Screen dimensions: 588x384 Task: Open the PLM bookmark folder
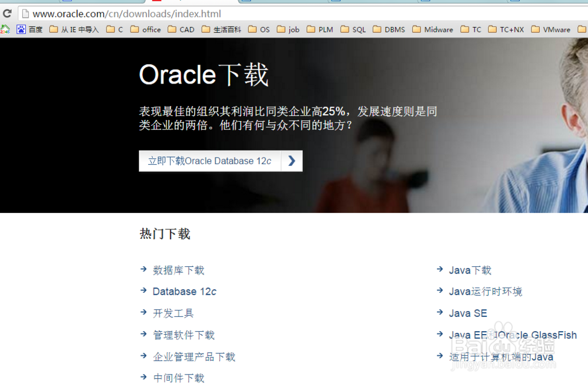[320, 29]
